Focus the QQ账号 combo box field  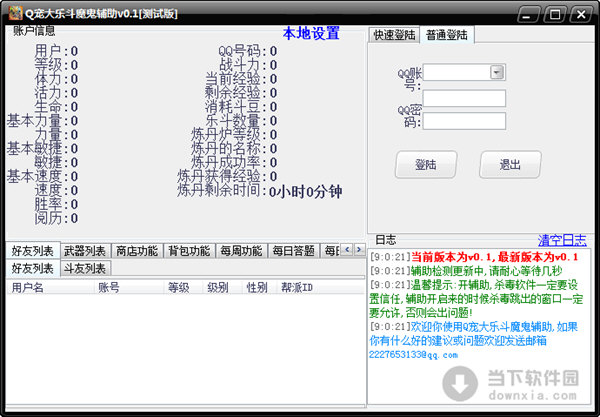point(464,72)
